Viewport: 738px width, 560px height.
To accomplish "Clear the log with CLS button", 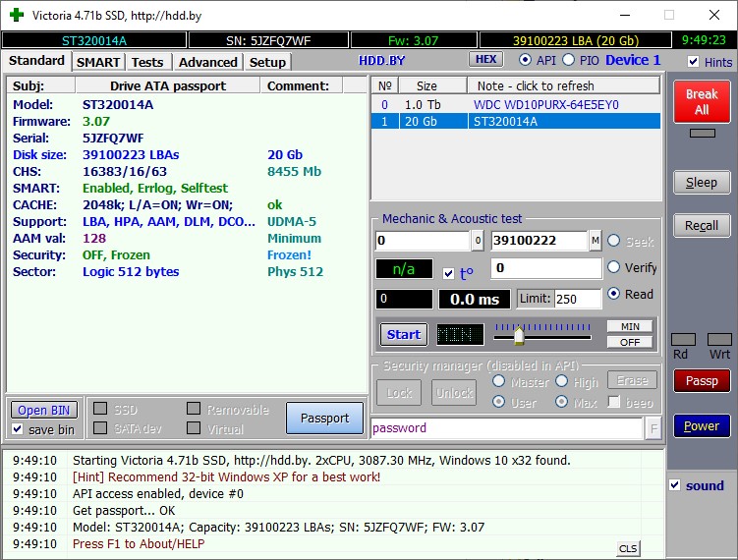I will tap(628, 548).
